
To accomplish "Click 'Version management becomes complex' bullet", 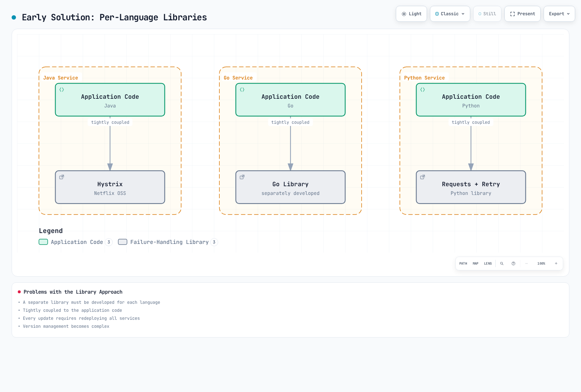I will [x=66, y=326].
